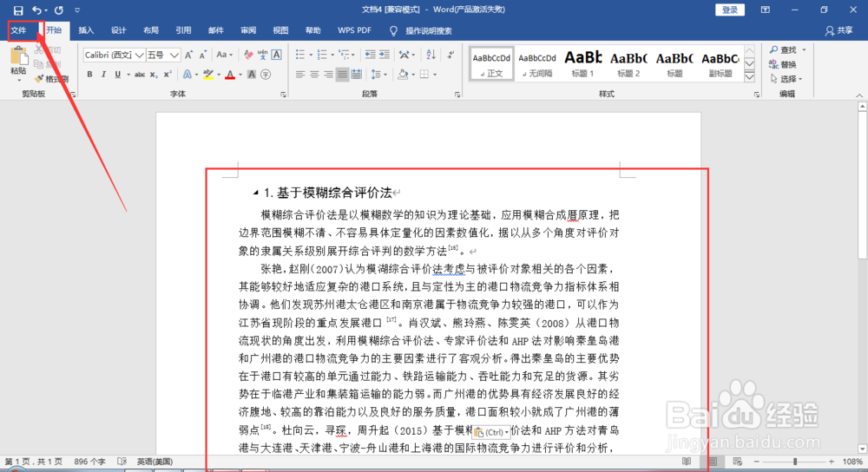Open the 选择 dropdown
The height and width of the screenshot is (472, 868).
click(x=786, y=79)
